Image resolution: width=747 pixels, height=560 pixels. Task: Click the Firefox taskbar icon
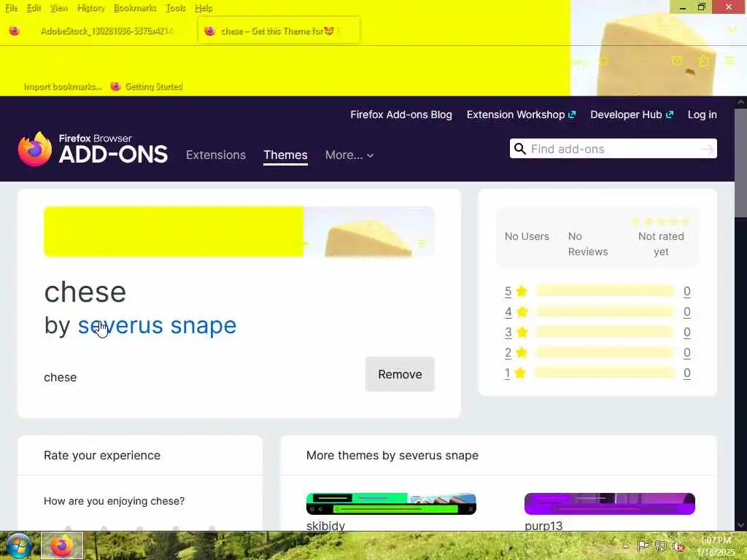point(62,546)
